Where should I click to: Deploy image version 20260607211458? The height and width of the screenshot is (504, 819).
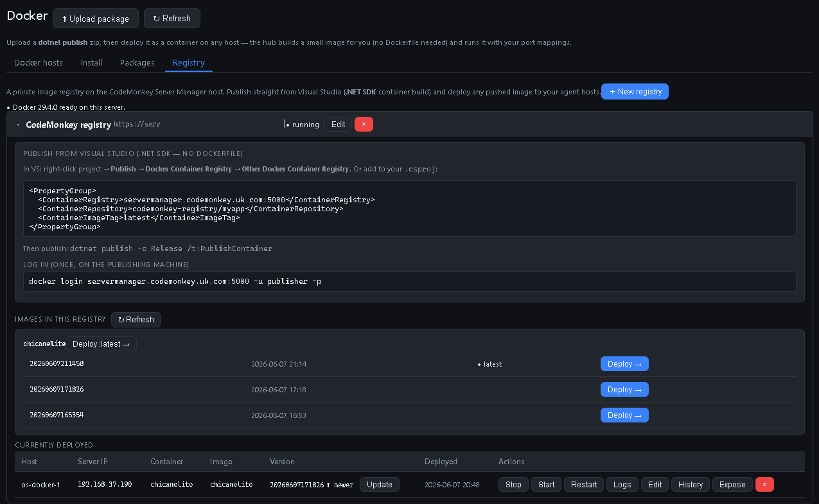point(624,364)
